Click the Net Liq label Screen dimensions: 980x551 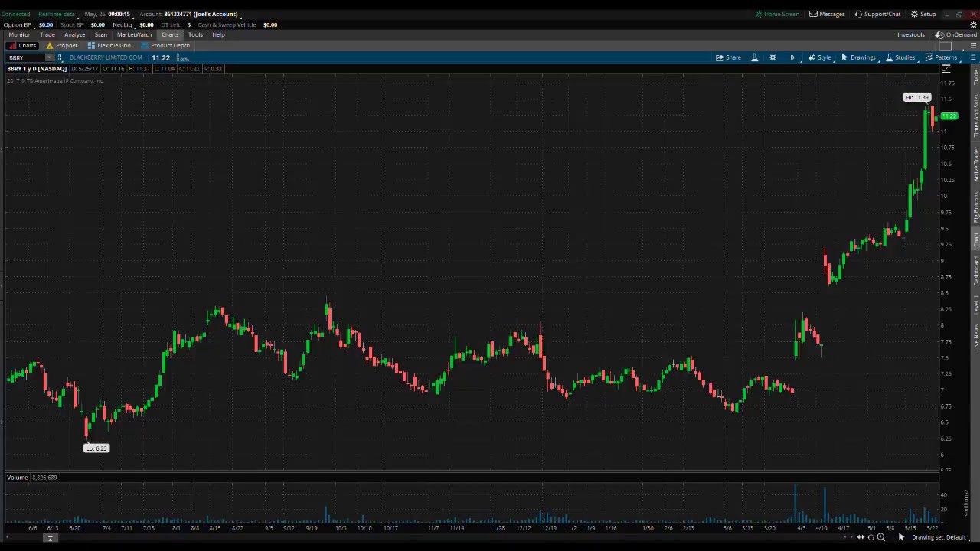pyautogui.click(x=122, y=24)
